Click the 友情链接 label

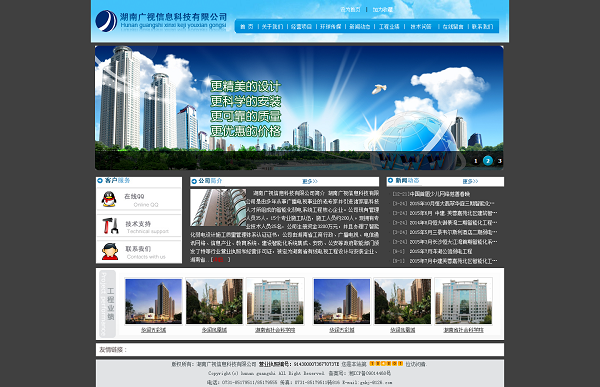(x=112, y=349)
